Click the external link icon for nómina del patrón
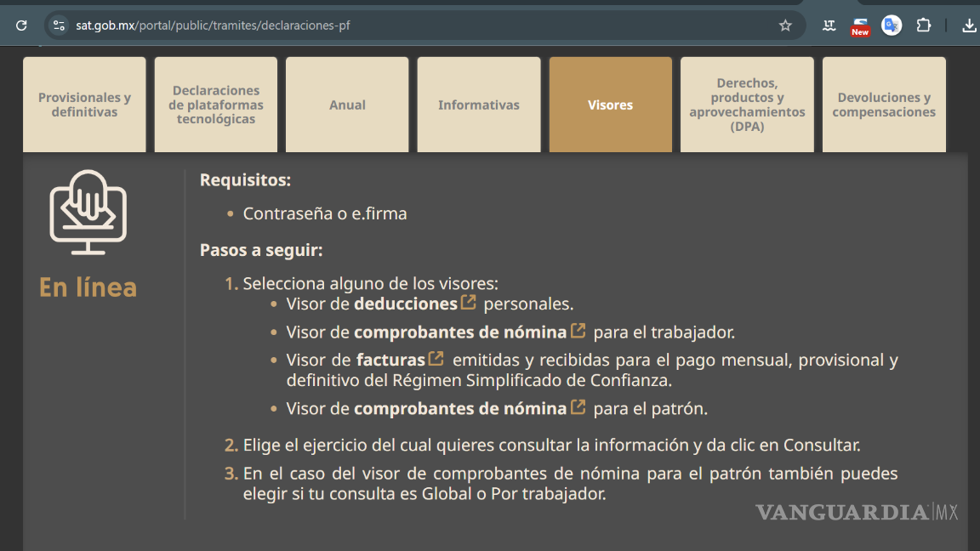980x551 pixels. [578, 406]
